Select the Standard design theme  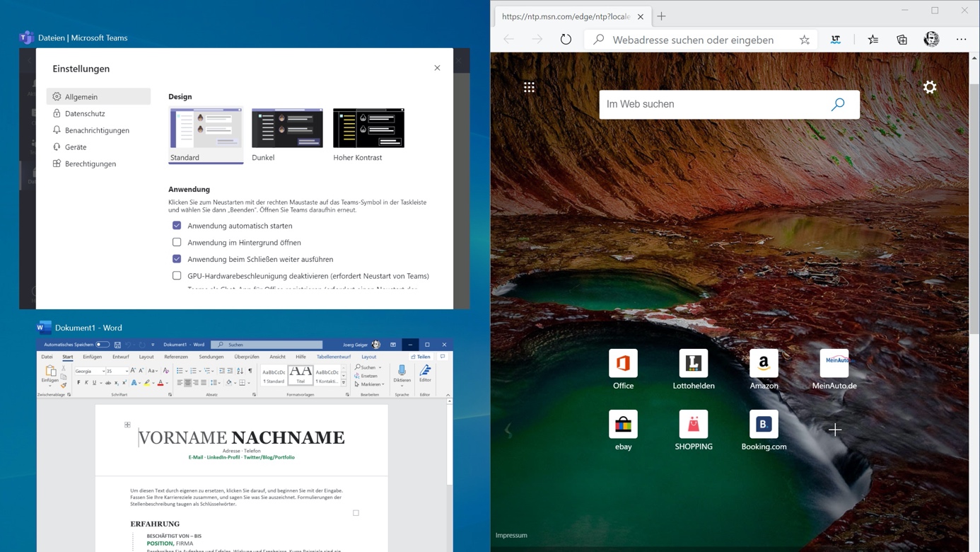(x=206, y=135)
